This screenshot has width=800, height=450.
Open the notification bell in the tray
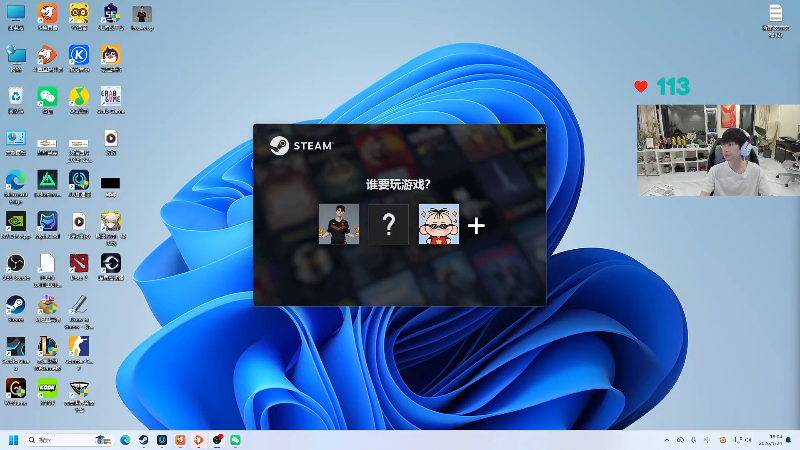[x=789, y=440]
